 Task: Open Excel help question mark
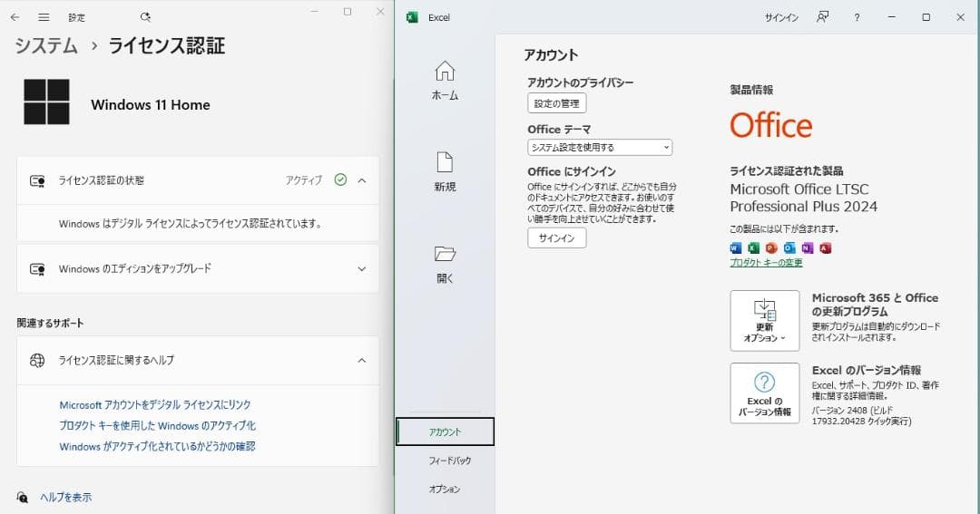click(857, 17)
